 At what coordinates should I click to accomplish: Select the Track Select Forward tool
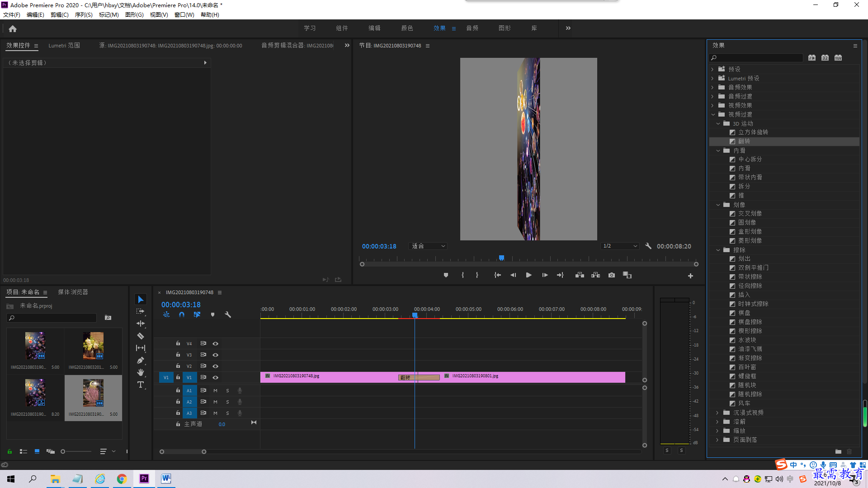tap(141, 311)
